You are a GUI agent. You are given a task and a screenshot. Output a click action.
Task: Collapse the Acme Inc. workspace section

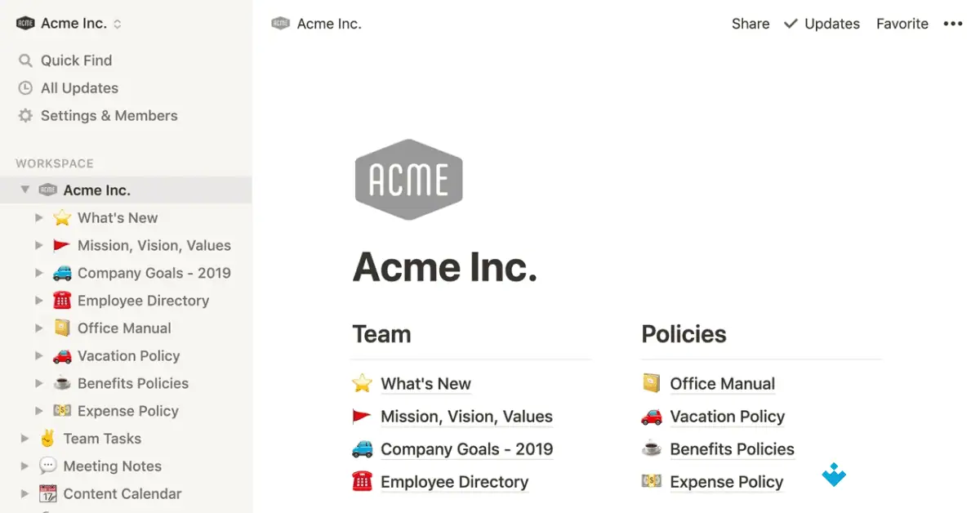[x=25, y=190]
